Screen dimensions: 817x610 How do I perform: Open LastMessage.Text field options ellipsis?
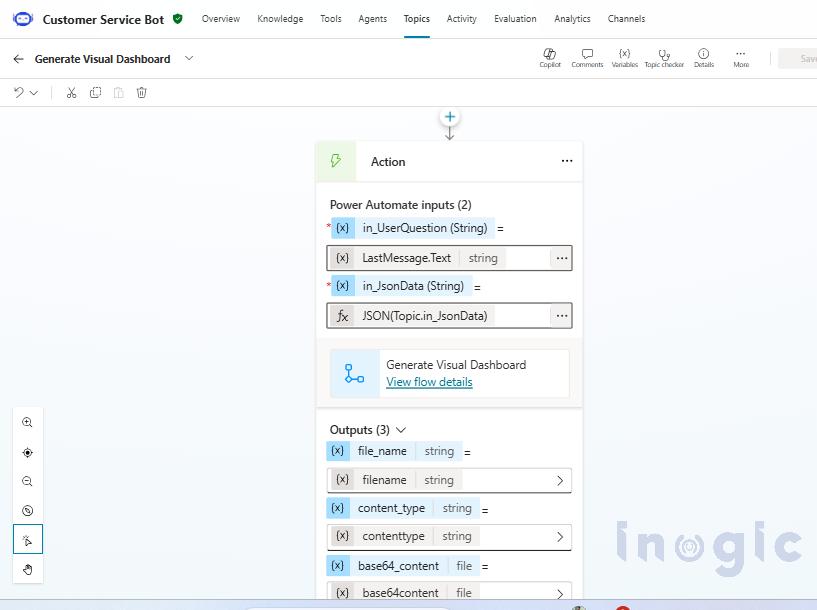click(x=562, y=258)
